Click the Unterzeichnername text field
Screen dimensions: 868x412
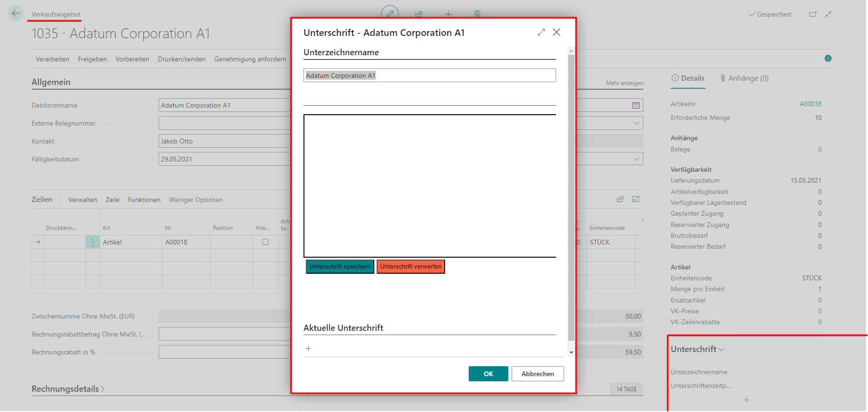pyautogui.click(x=430, y=76)
